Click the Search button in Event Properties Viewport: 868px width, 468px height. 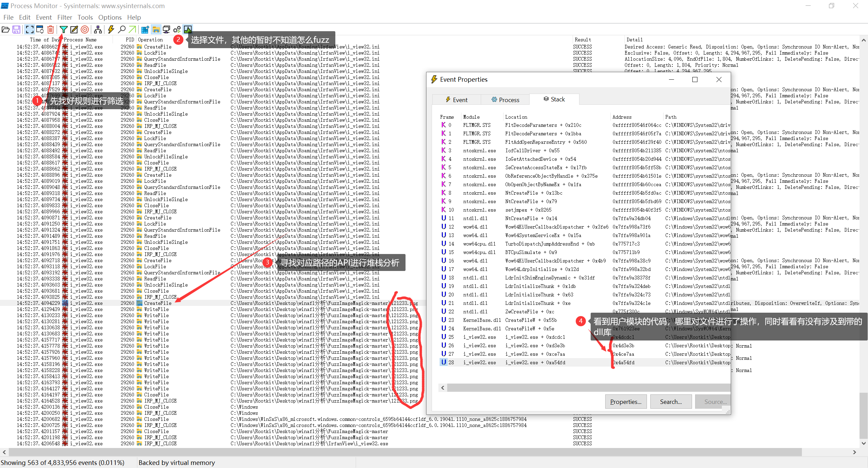(x=670, y=401)
